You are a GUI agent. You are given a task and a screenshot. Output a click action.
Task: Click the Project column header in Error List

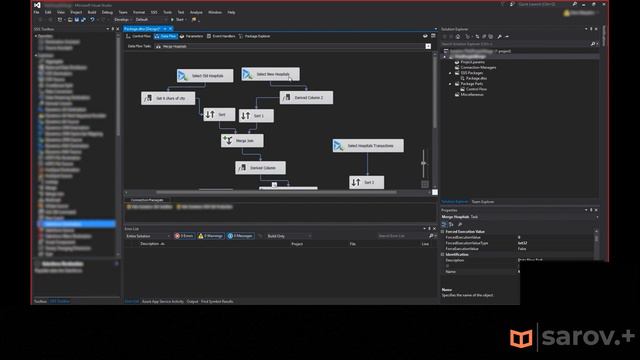297,244
